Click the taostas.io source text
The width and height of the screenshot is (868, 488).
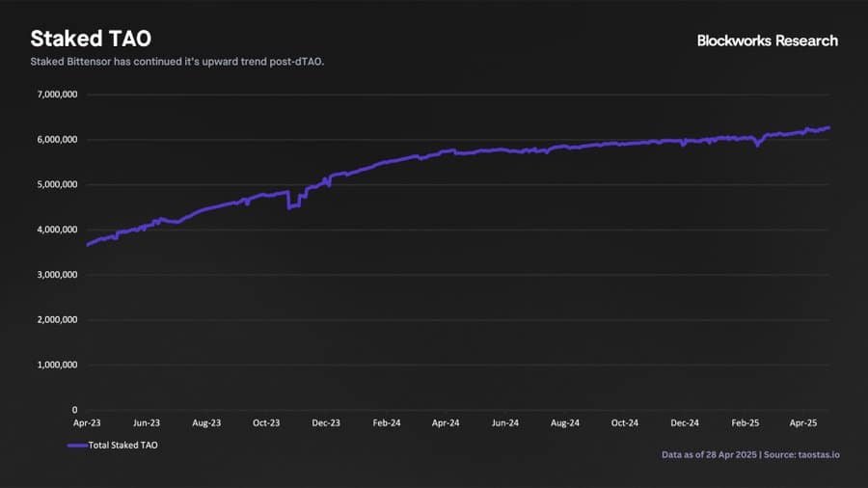tap(819, 455)
